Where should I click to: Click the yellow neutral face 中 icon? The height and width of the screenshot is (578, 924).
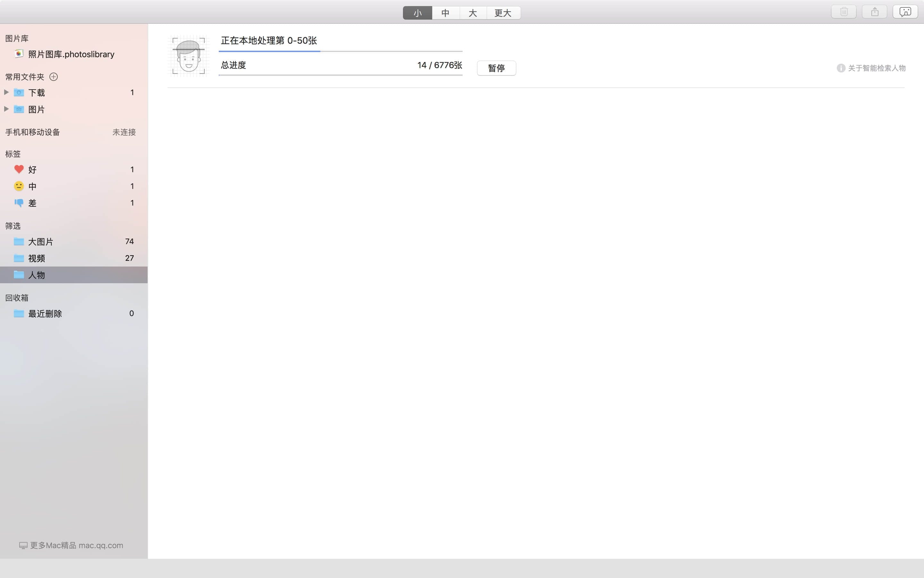pos(19,186)
